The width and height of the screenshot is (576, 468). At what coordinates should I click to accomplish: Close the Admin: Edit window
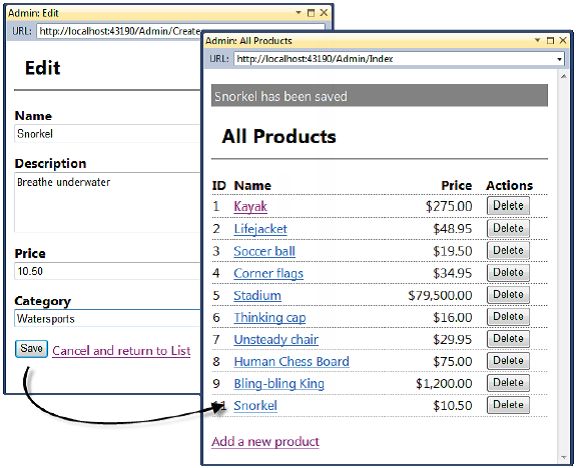click(x=324, y=13)
